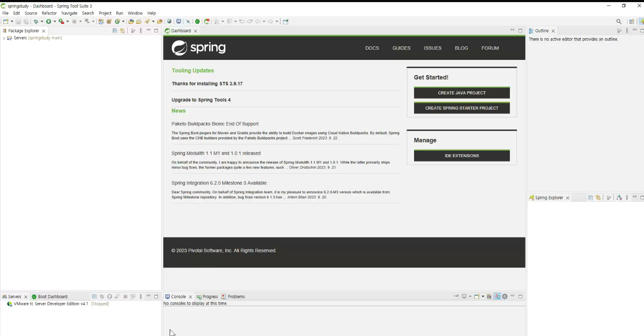Click the New Java Class green icon
644x336 pixels.
point(117,21)
